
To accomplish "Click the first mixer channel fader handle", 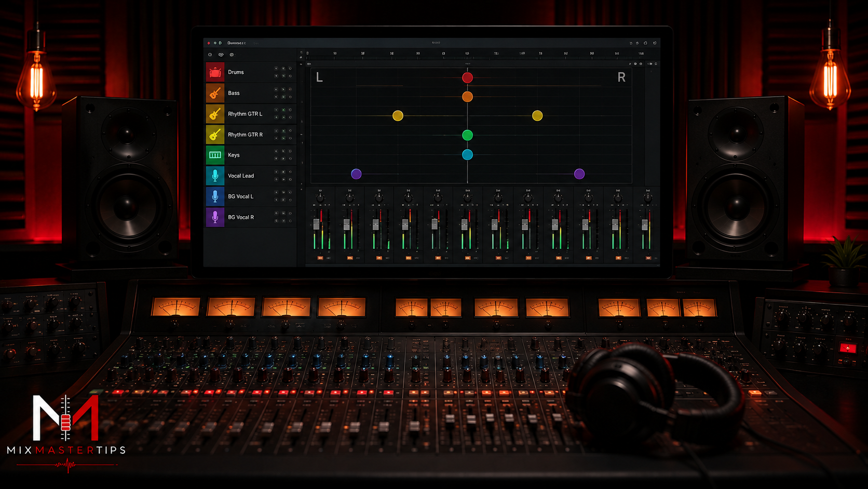I will 316,224.
